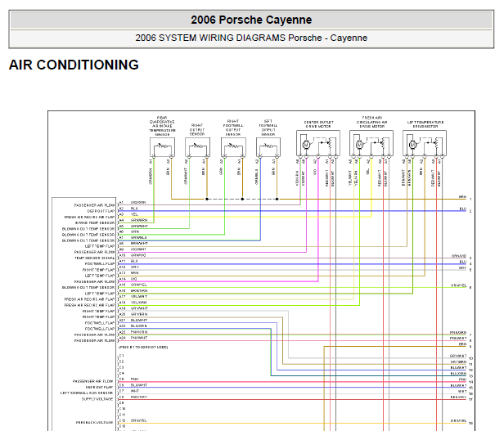Select the "AIR CONDITIONING" heading
This screenshot has width=504, height=431.
74,65
